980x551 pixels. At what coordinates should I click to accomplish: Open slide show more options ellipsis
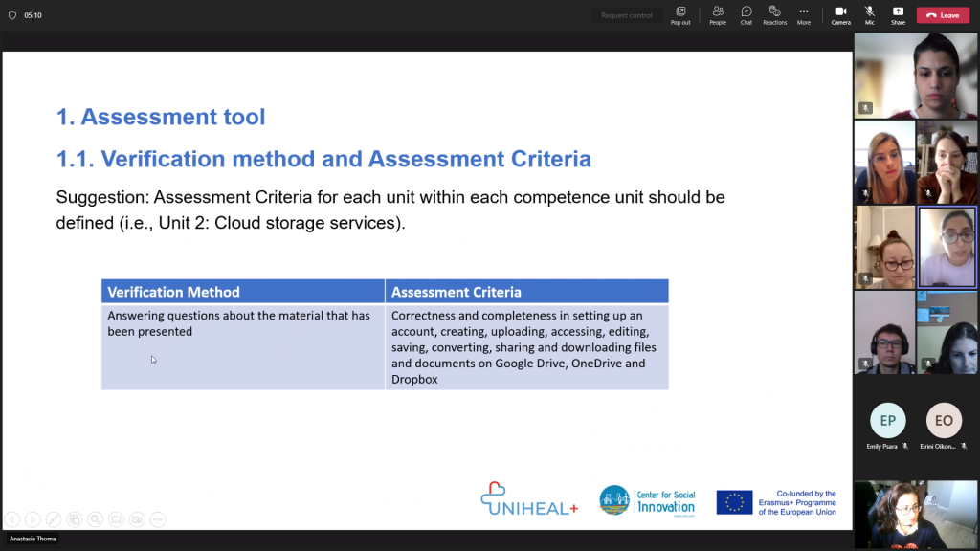(x=158, y=519)
